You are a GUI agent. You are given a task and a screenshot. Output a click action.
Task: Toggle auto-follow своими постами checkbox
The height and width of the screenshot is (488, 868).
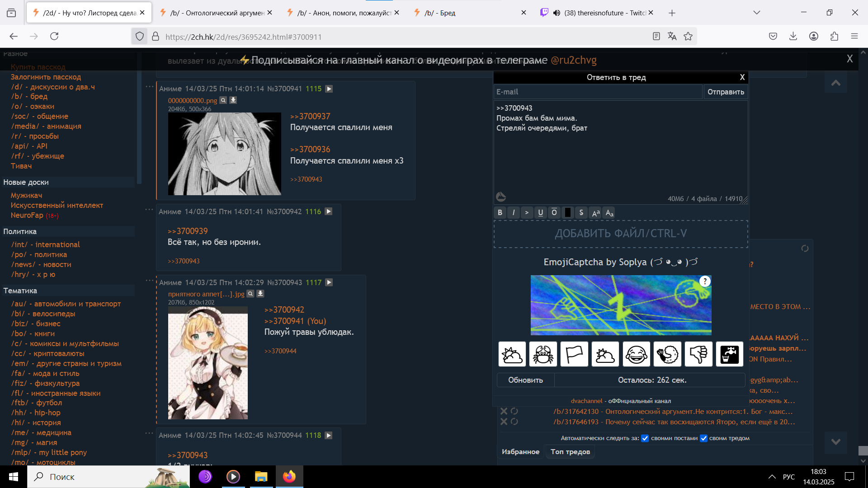pyautogui.click(x=645, y=438)
